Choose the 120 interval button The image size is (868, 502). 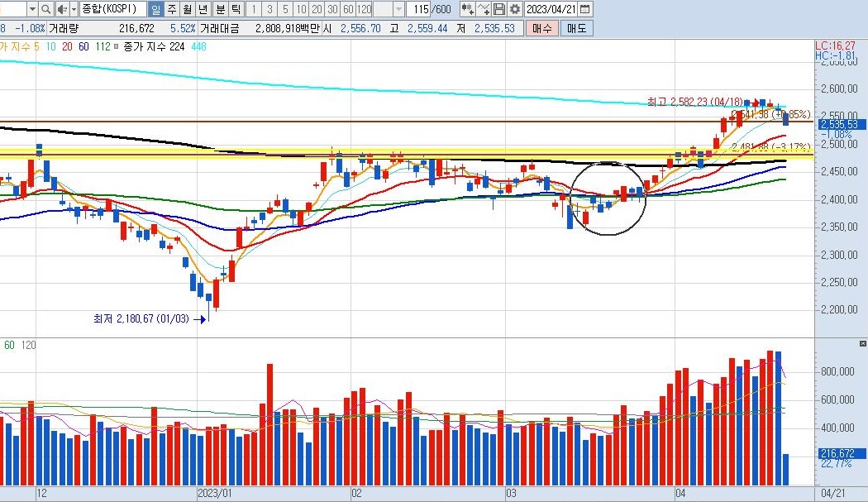365,9
